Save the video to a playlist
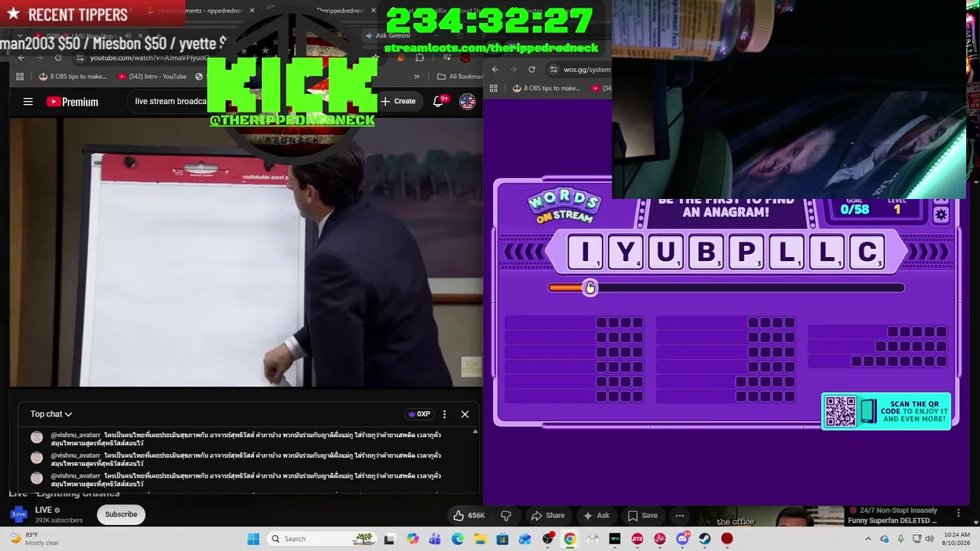Image resolution: width=980 pixels, height=551 pixels. pos(642,515)
